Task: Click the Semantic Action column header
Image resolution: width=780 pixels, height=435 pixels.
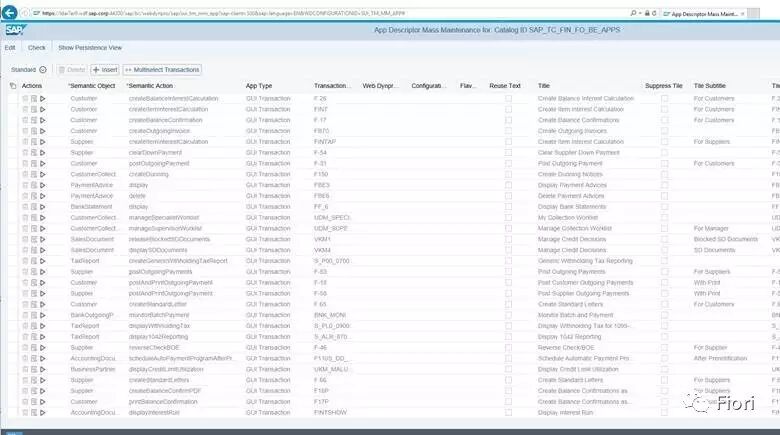Action: coord(150,86)
